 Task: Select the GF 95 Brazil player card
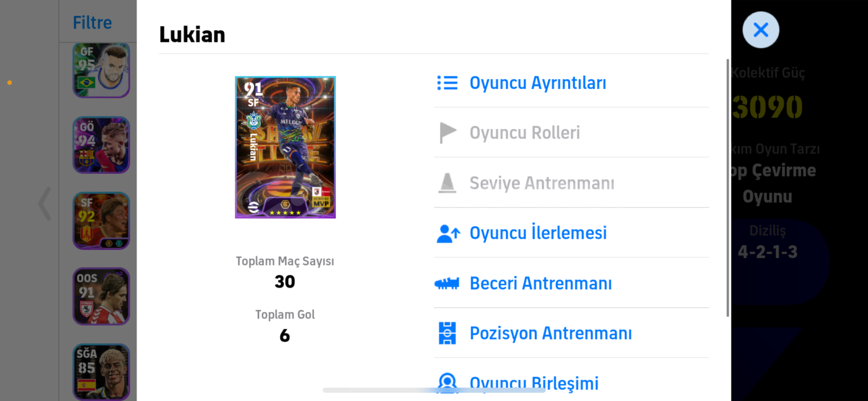(x=101, y=70)
